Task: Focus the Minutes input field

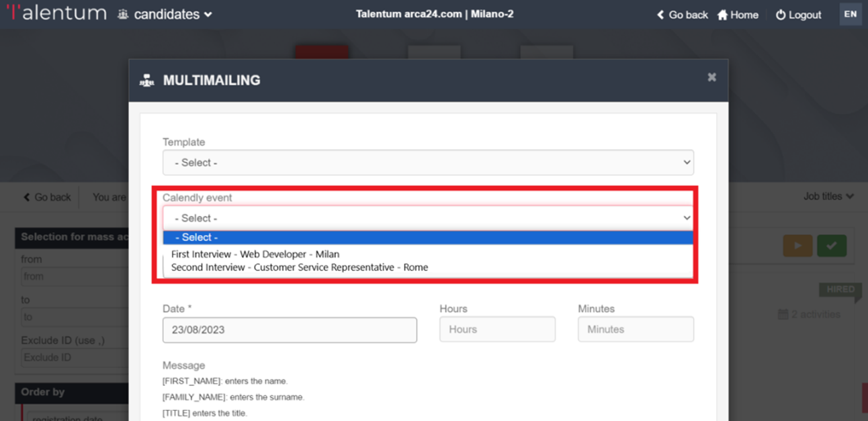Action: tap(636, 329)
